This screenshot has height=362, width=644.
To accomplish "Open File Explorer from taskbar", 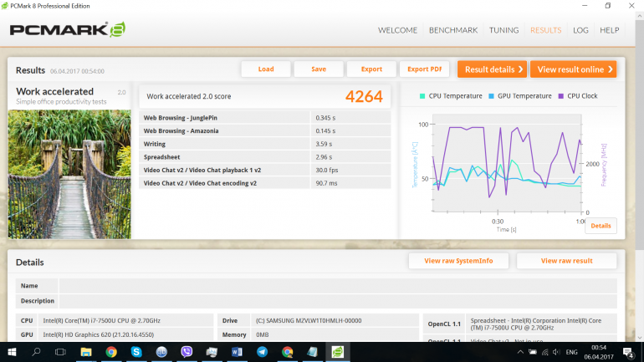I will point(86,352).
